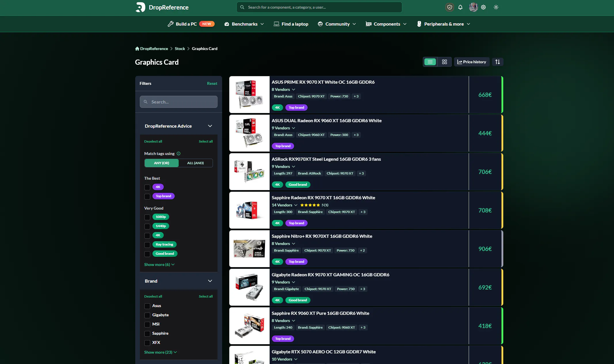
Task: Select ALL (AND) tag matching
Action: click(195, 163)
